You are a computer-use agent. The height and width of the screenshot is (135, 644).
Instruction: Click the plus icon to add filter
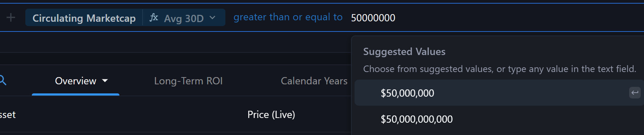[x=11, y=17]
